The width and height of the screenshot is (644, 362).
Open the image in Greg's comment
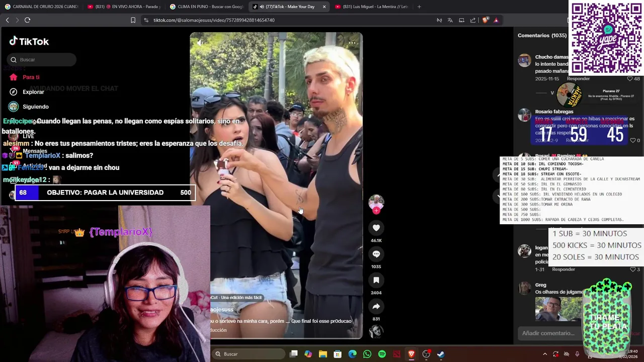coord(558,308)
